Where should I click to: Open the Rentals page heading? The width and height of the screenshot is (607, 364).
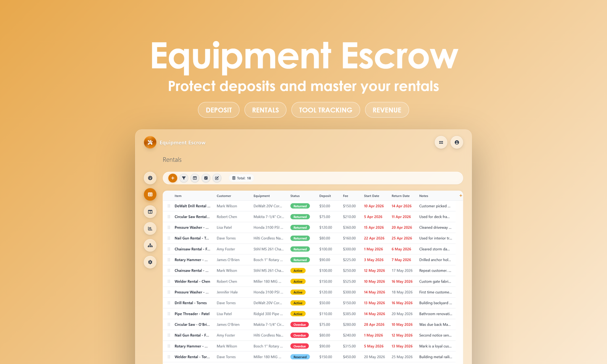[172, 160]
